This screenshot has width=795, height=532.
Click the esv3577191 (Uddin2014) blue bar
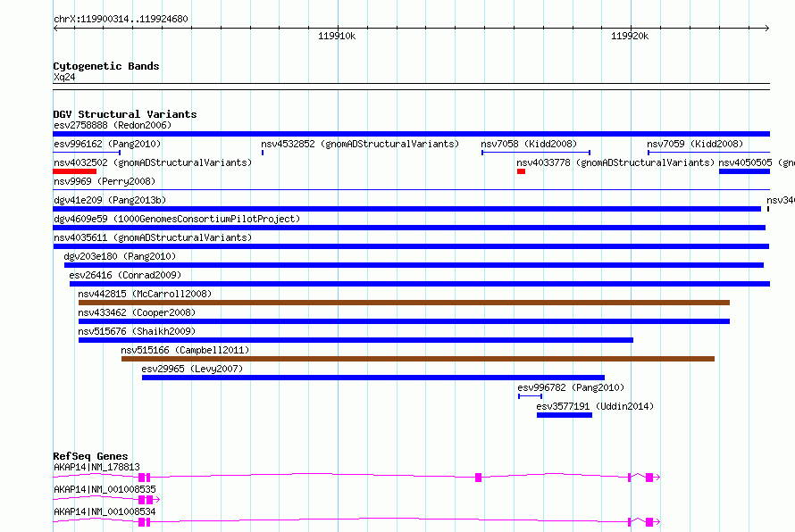tap(565, 415)
